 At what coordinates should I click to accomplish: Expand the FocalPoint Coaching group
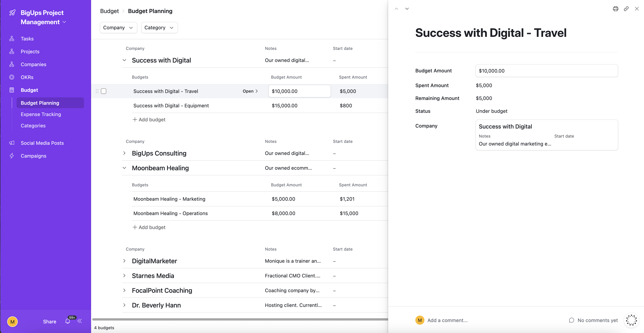click(x=124, y=290)
